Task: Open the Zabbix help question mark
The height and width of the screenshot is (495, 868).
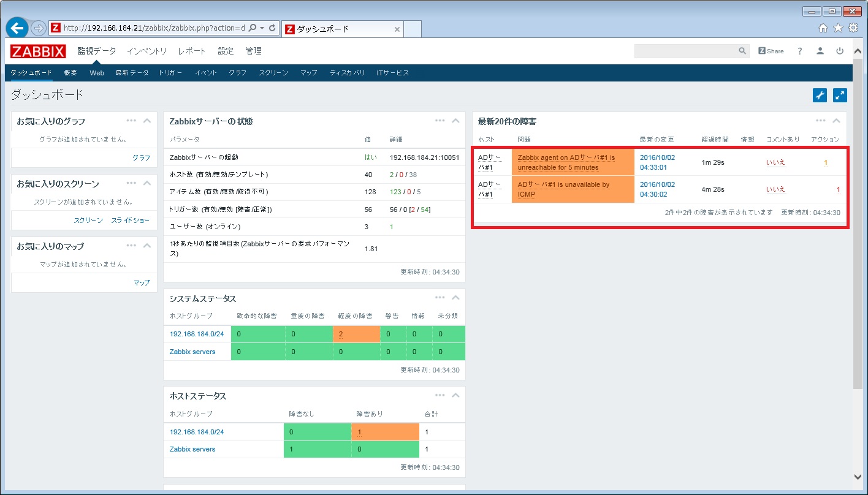Action: (x=800, y=51)
